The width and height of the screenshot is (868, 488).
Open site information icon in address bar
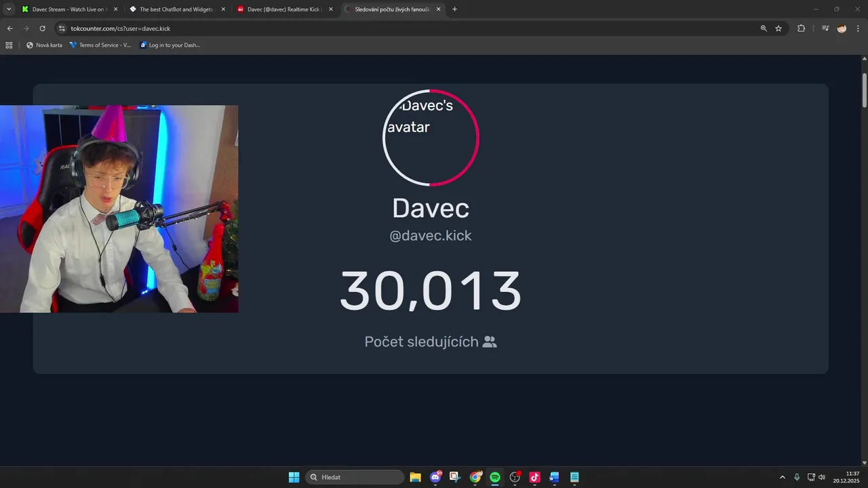pyautogui.click(x=61, y=28)
